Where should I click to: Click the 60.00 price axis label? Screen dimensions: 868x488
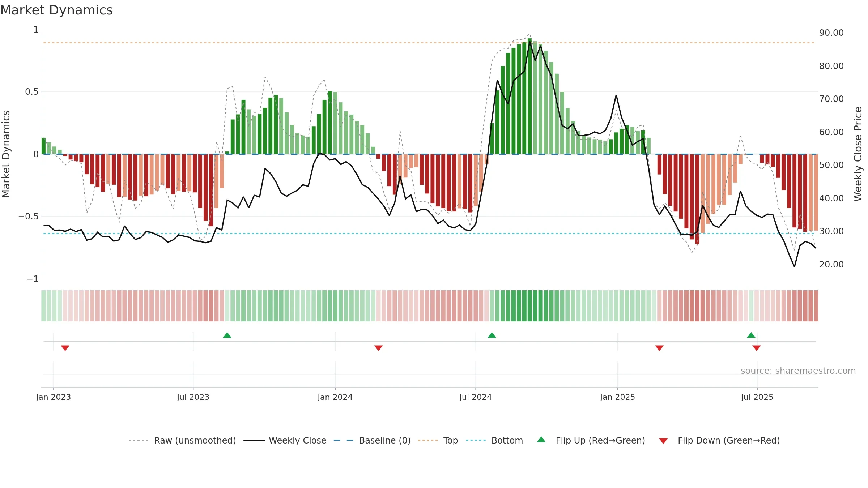pos(831,132)
